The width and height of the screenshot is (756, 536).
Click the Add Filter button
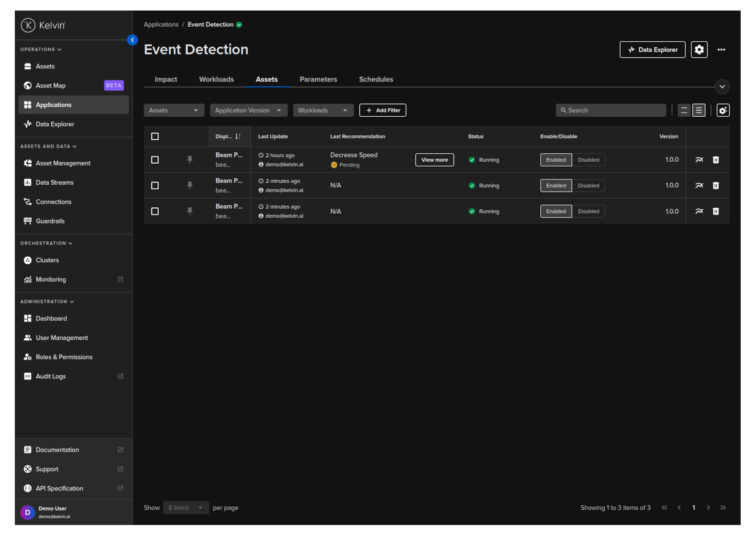tap(383, 111)
